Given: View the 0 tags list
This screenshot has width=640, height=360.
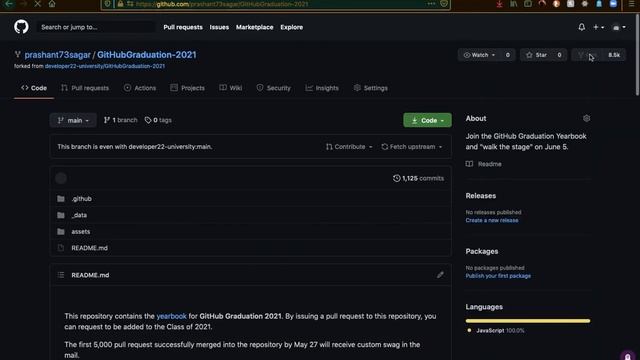Looking at the screenshot, I should click(158, 120).
